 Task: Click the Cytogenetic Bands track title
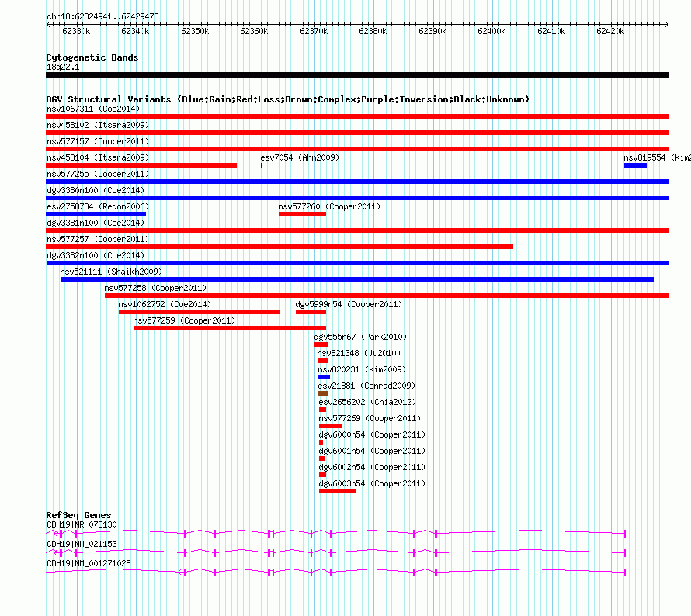click(92, 57)
